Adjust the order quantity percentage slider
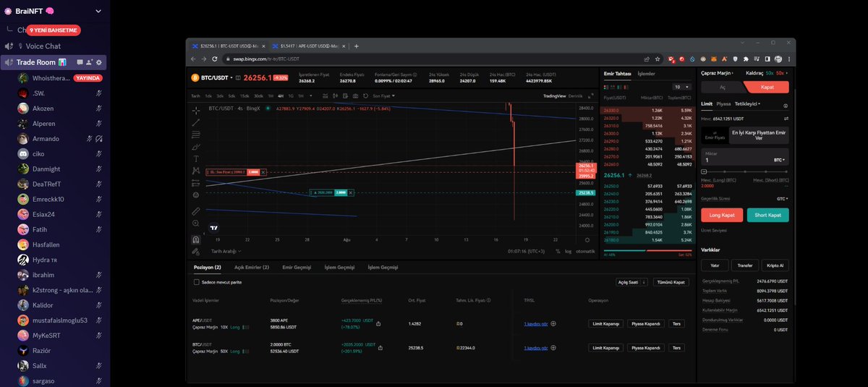The image size is (868, 387). click(x=745, y=171)
